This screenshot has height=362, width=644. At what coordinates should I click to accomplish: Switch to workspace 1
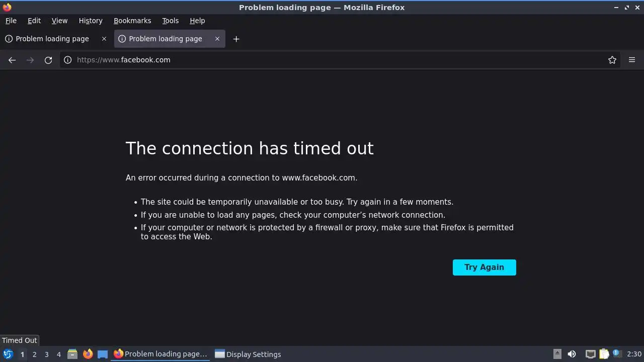[x=22, y=354]
